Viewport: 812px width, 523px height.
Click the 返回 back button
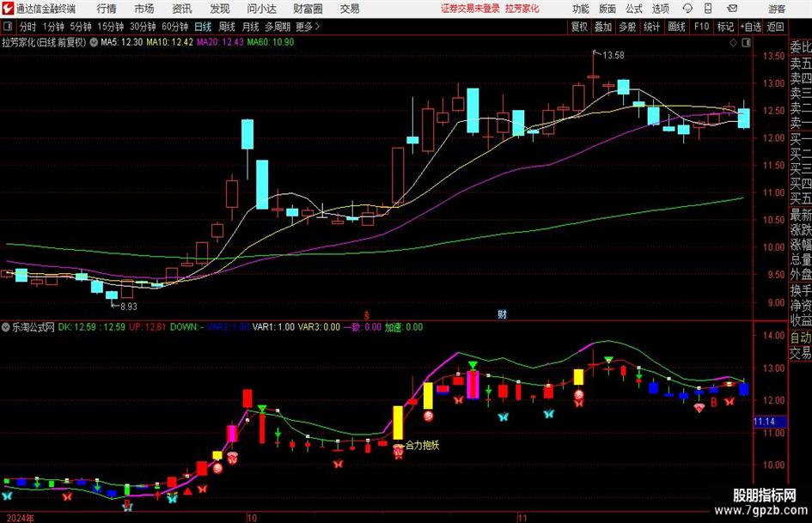point(776,27)
